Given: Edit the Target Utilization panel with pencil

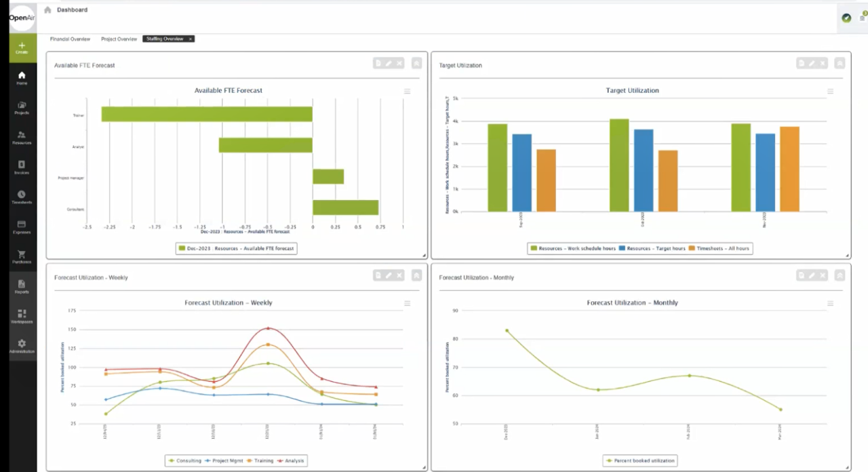Looking at the screenshot, I should pos(812,63).
